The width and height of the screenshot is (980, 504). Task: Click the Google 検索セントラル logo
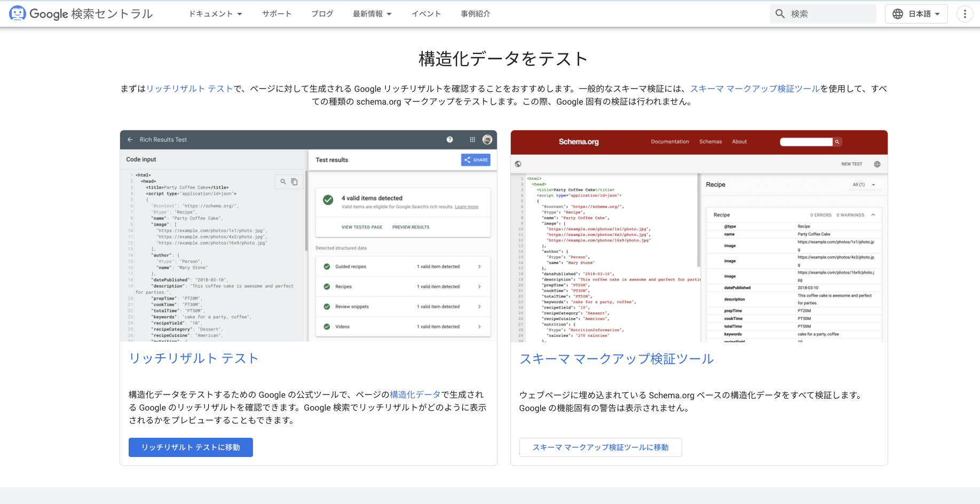point(81,14)
